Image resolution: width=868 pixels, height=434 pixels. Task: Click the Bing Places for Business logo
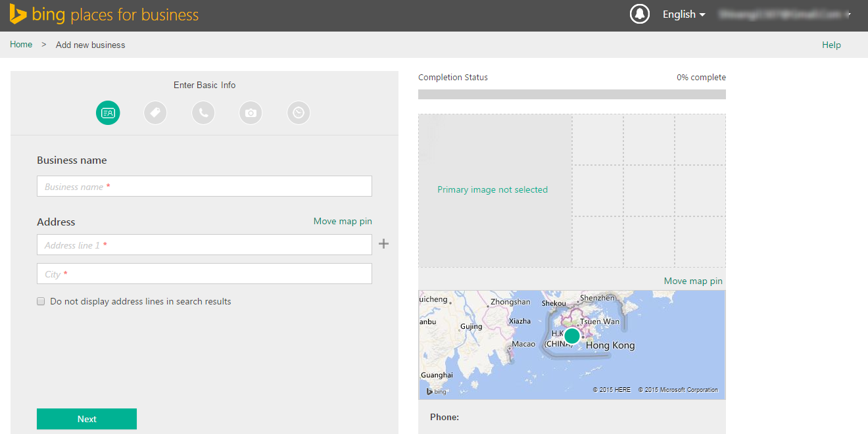click(x=104, y=14)
